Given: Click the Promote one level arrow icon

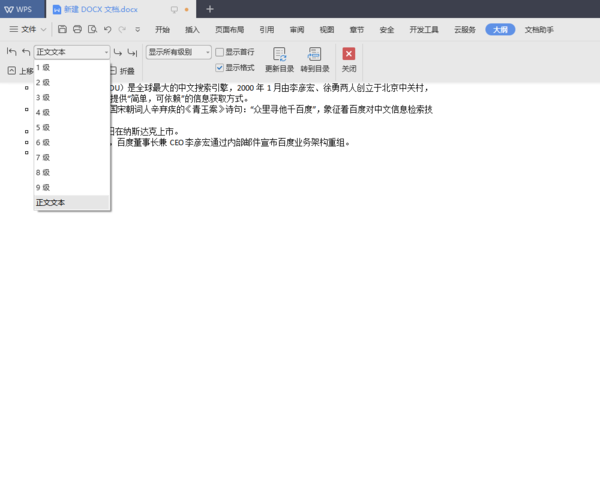Looking at the screenshot, I should pyautogui.click(x=26, y=52).
